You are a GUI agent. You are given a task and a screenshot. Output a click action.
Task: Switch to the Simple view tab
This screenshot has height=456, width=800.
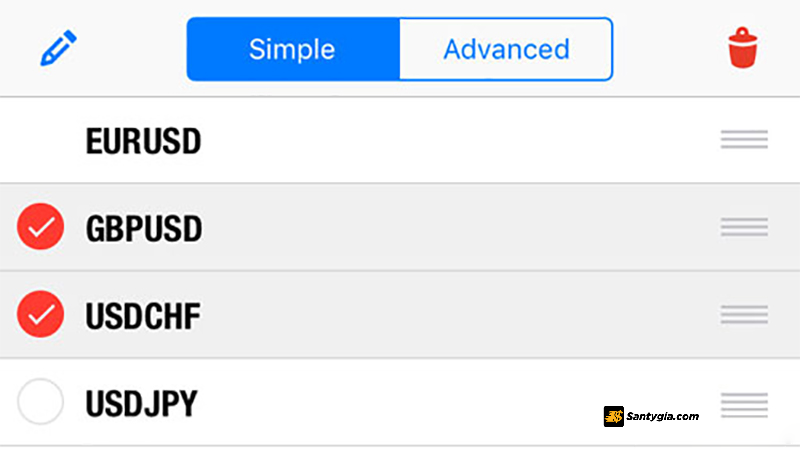point(293,49)
